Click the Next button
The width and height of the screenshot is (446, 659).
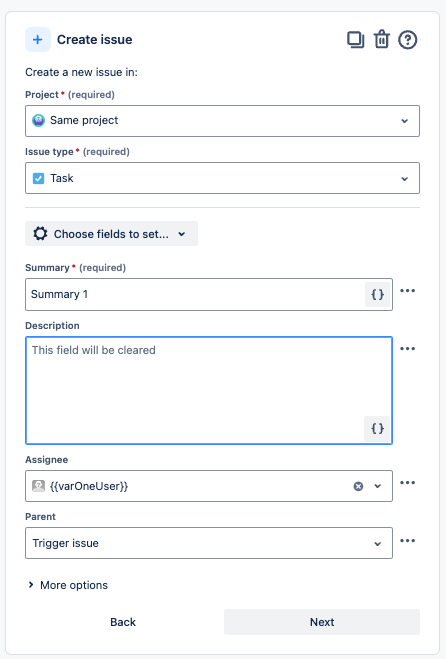click(322, 622)
